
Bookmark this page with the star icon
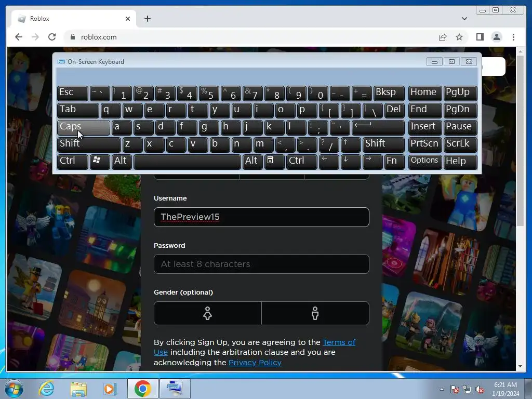[x=459, y=37]
